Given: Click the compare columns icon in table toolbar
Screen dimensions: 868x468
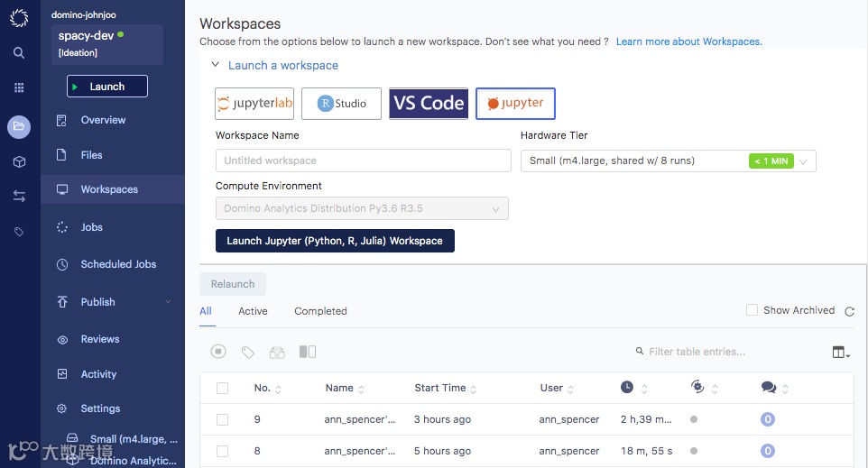Looking at the screenshot, I should (308, 352).
